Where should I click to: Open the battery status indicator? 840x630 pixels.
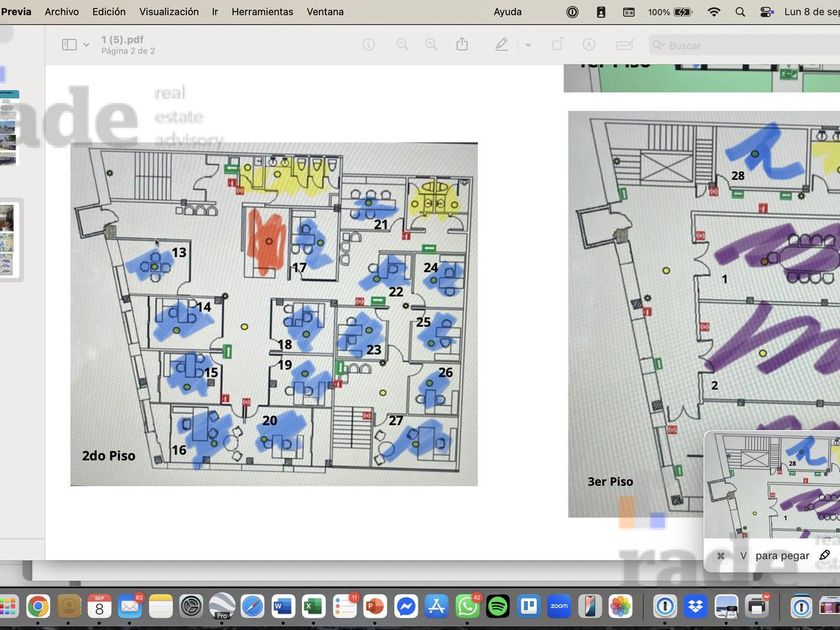coord(670,12)
